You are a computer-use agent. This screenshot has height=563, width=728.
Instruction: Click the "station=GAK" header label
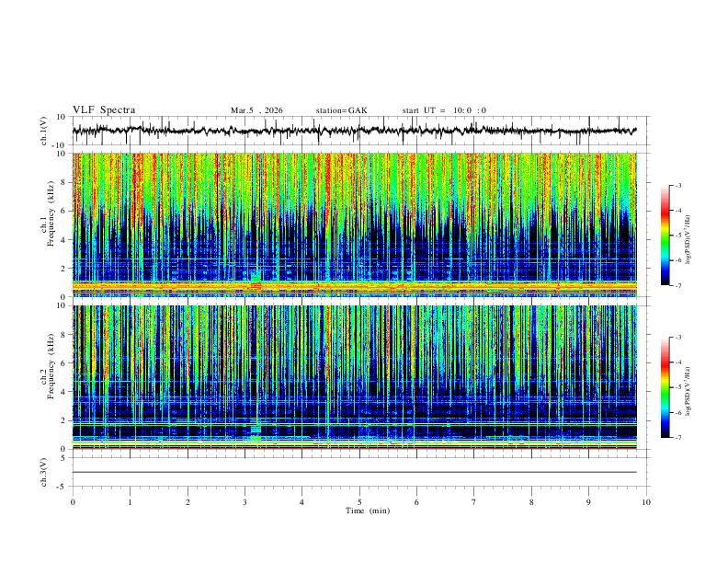[342, 110]
